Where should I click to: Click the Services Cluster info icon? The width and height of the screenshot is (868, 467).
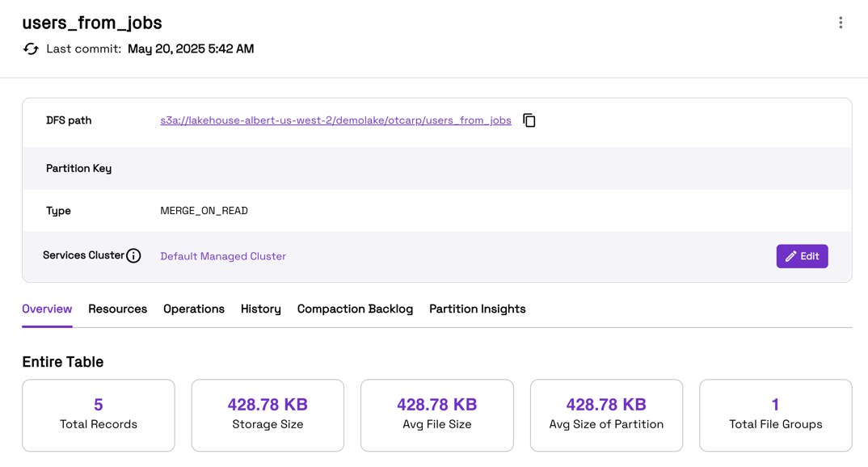pos(133,255)
